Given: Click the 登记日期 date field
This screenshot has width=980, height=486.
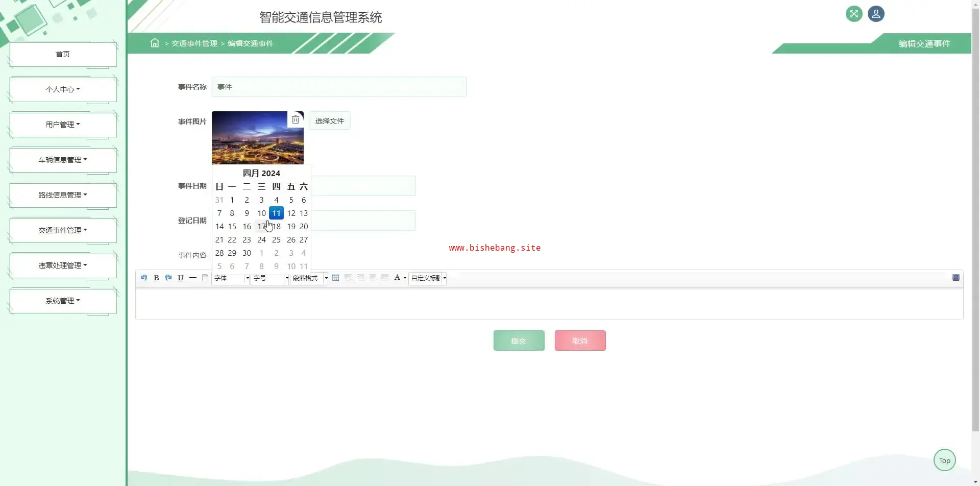Looking at the screenshot, I should [x=363, y=221].
